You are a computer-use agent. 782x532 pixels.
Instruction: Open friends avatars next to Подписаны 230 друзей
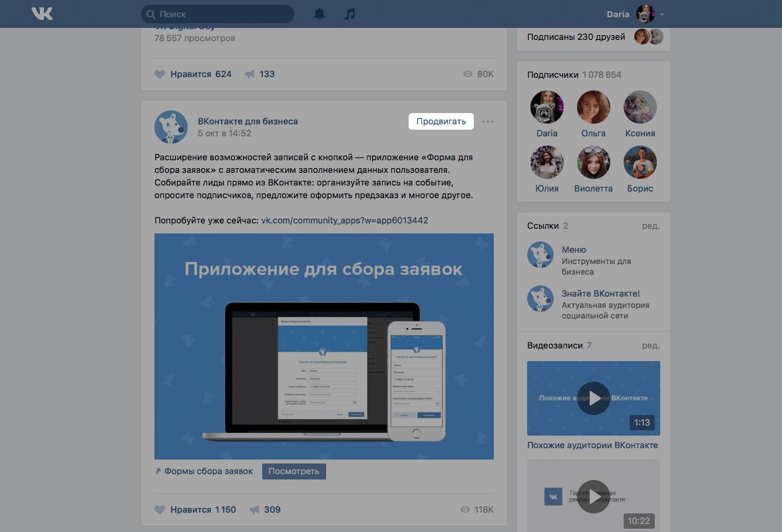click(648, 37)
